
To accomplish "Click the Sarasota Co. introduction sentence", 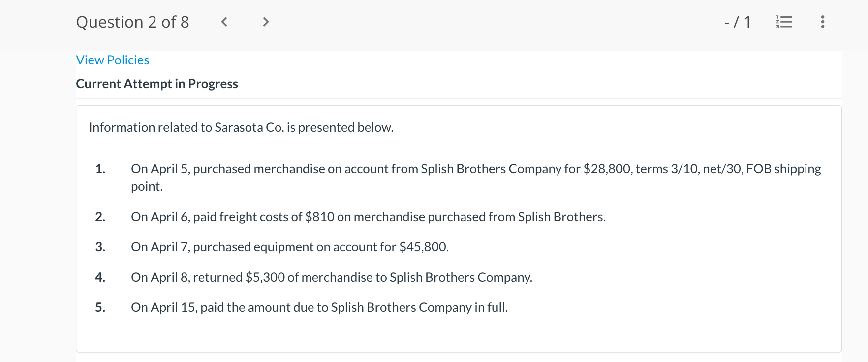I will click(x=241, y=127).
